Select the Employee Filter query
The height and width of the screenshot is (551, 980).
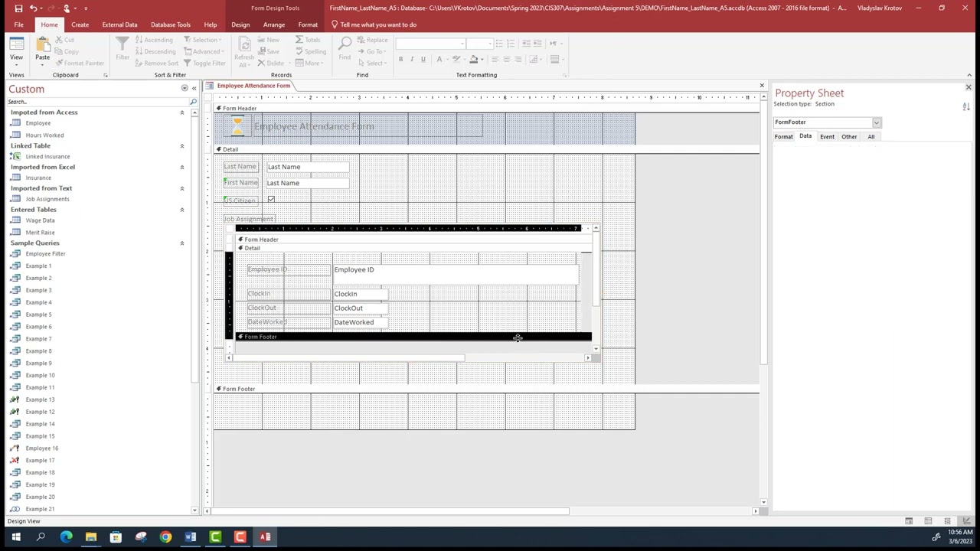pos(45,254)
